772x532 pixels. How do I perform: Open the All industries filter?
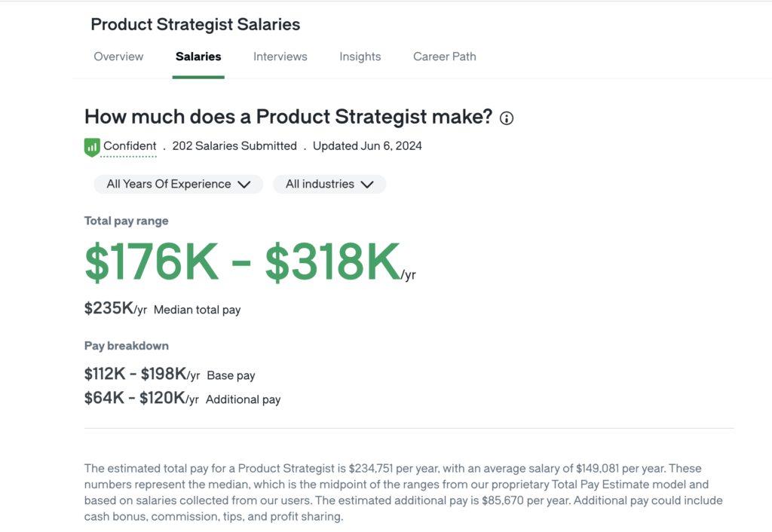[329, 184]
